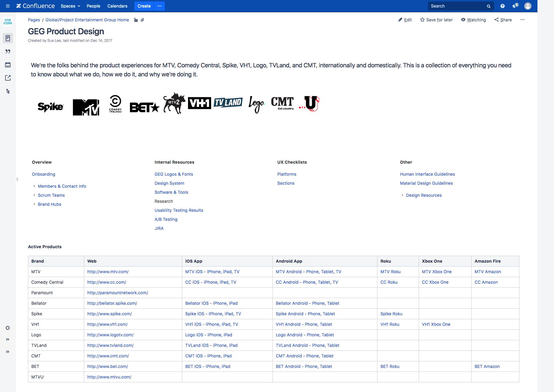
Task: Save page for later with star
Action: pos(436,20)
